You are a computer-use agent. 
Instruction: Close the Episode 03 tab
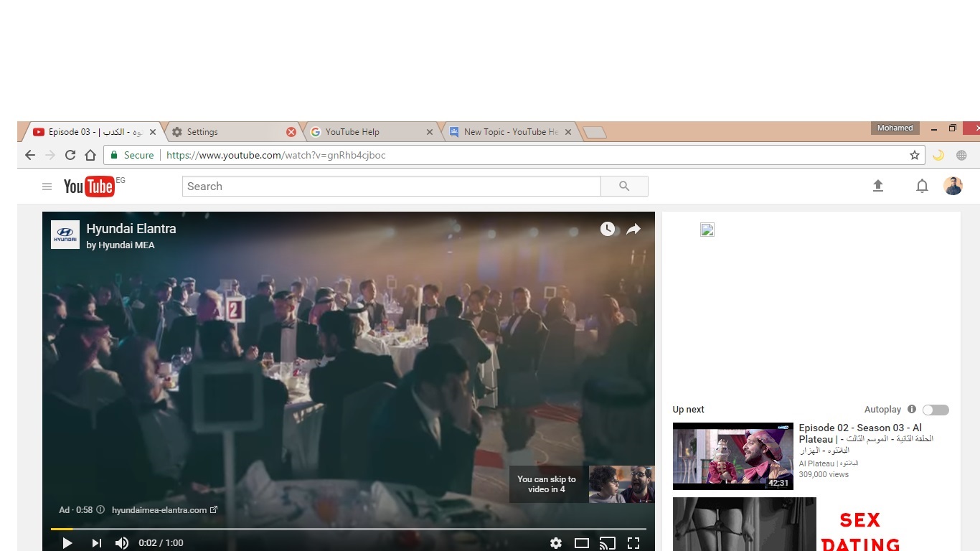[153, 132]
